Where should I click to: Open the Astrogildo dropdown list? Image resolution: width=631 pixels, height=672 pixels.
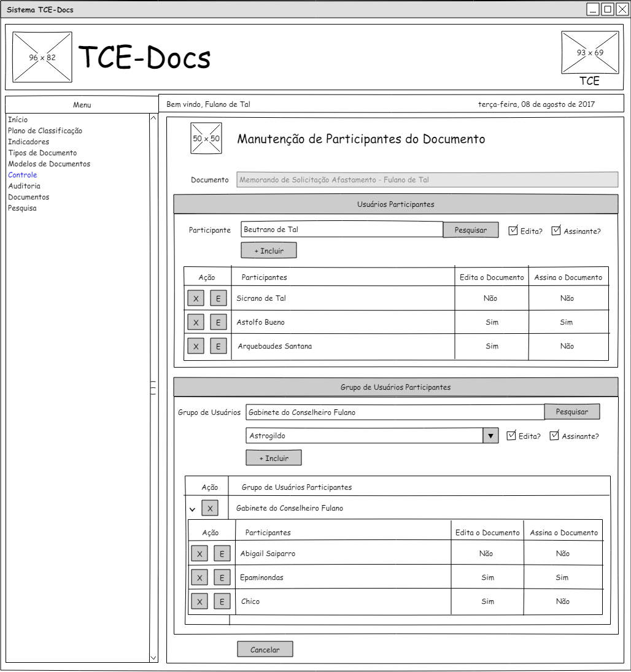490,436
